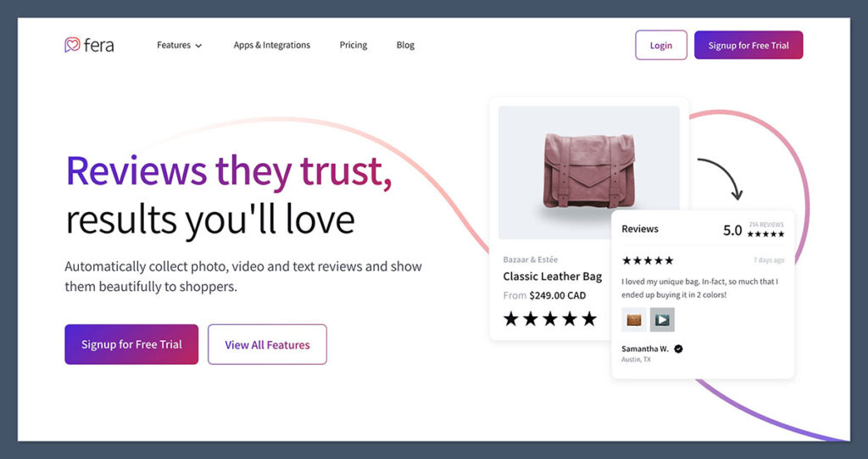Click the pink leather bag product image
This screenshot has height=459, width=868.
click(589, 171)
